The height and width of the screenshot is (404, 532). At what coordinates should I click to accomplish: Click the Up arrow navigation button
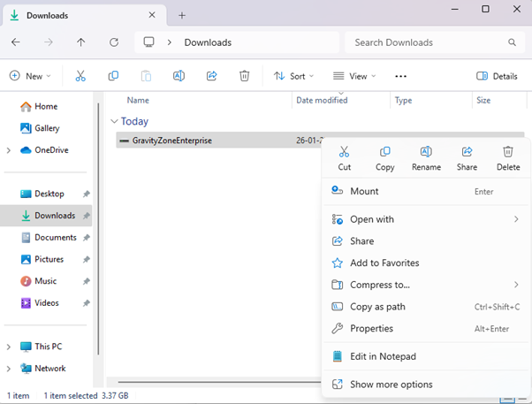pyautogui.click(x=81, y=42)
